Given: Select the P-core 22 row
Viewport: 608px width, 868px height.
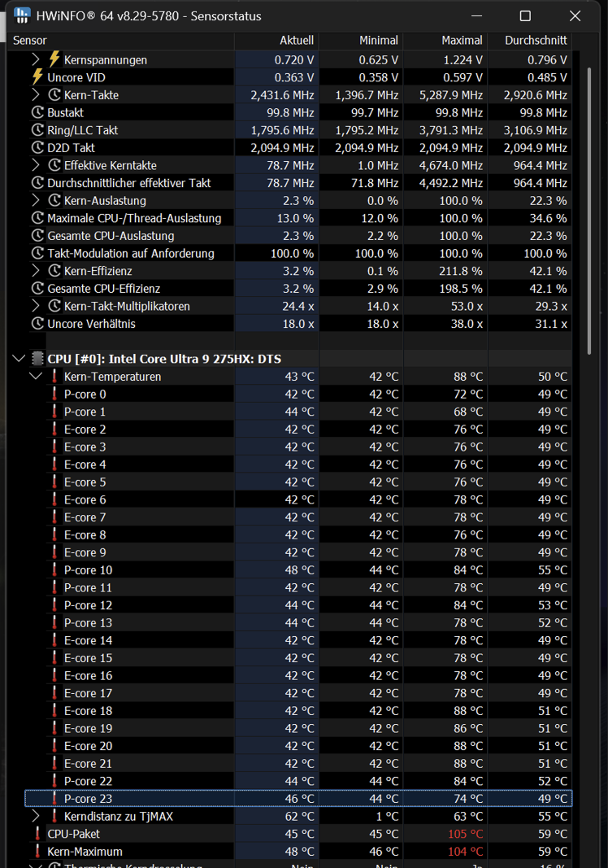Looking at the screenshot, I should click(x=299, y=780).
